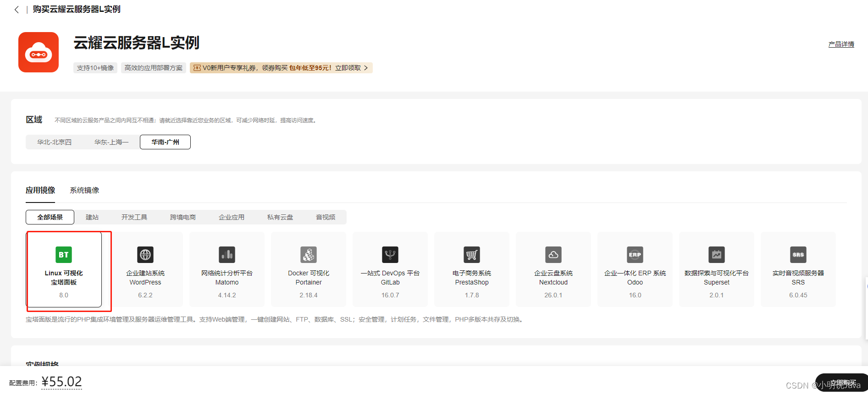Viewport: 868px width, 394px height.
Task: Click the 企业云盘系统 Nextcloud label
Action: (x=553, y=278)
